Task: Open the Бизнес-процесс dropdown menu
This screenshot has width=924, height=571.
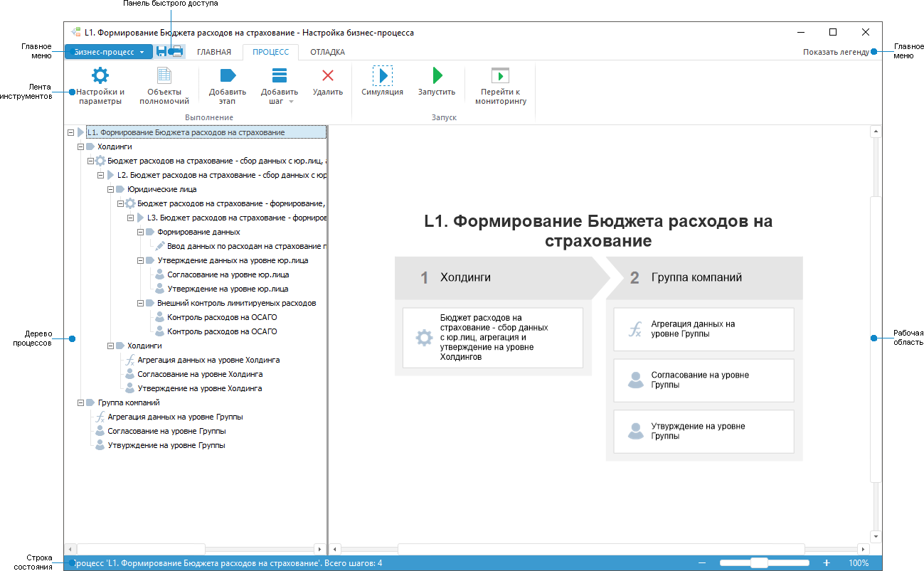Action: point(107,51)
